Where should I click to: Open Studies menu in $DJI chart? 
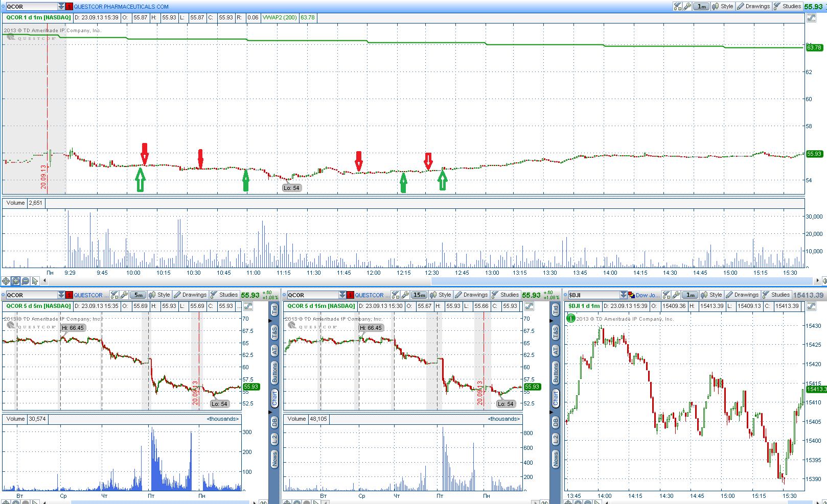pyautogui.click(x=776, y=295)
